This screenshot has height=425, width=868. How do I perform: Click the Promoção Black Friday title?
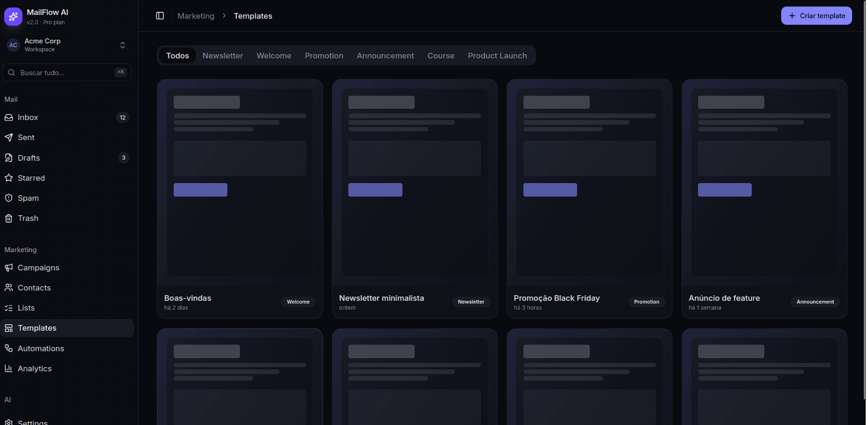[x=557, y=298]
